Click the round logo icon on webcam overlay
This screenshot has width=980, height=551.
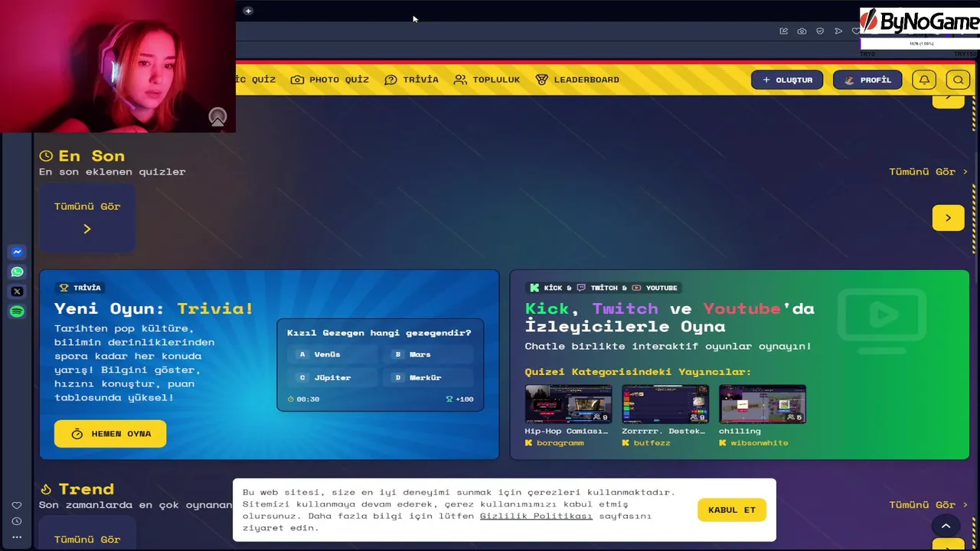pyautogui.click(x=217, y=117)
